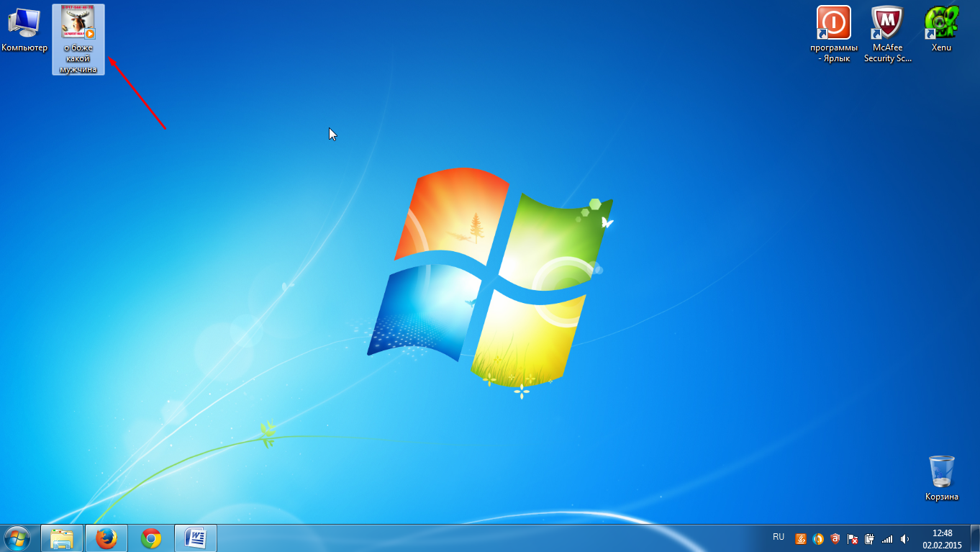Launch Firefox from the taskbar
The width and height of the screenshot is (980, 552).
[x=106, y=538]
